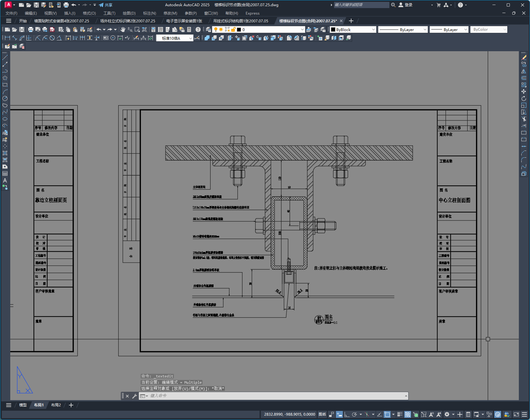
Task: Toggle Dynamic Input in status bar
Action: 339,414
